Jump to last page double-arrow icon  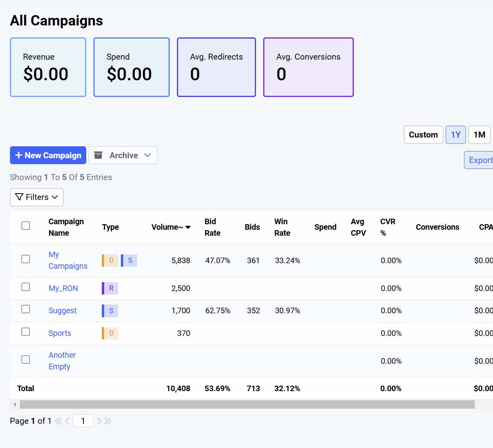tap(108, 421)
